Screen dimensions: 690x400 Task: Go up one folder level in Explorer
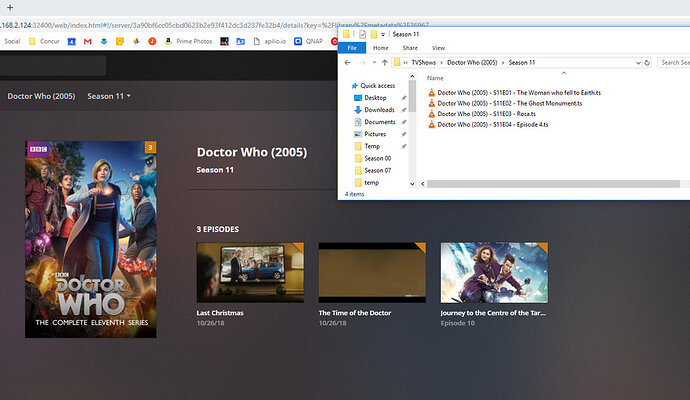[385, 62]
